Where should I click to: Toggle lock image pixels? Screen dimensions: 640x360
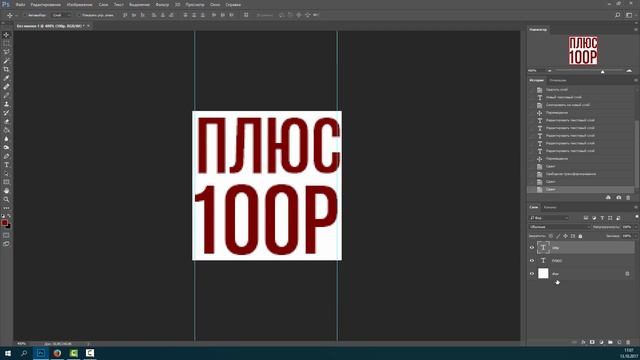point(558,236)
